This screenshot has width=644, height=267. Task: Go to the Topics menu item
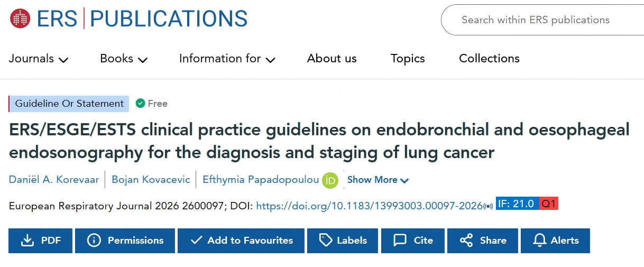408,59
